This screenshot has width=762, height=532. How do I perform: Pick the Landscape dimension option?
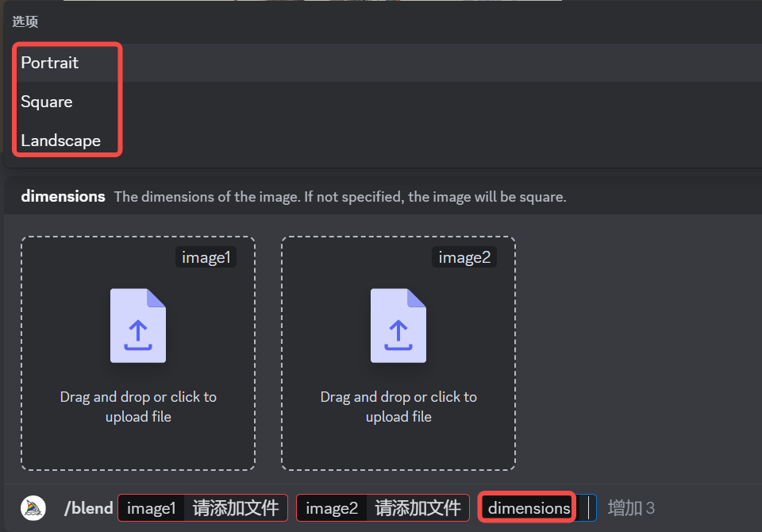pyautogui.click(x=61, y=141)
